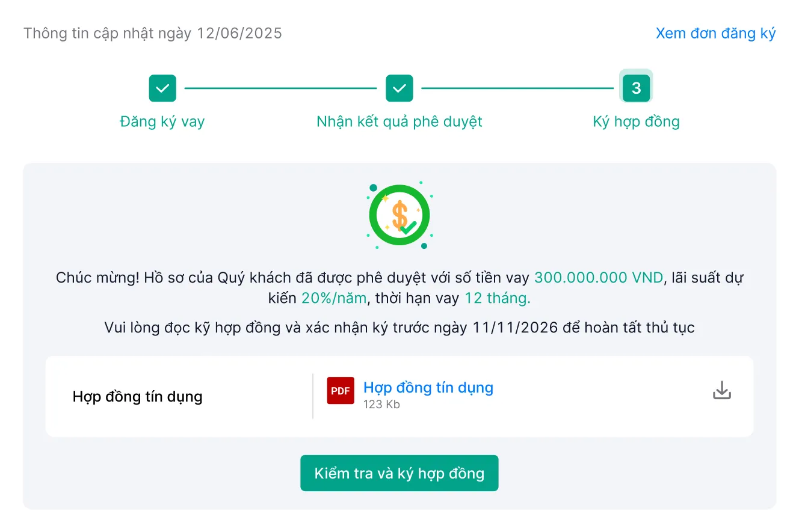Open the Xem đơn đăng ký link
Image resolution: width=799 pixels, height=532 pixels.
715,33
